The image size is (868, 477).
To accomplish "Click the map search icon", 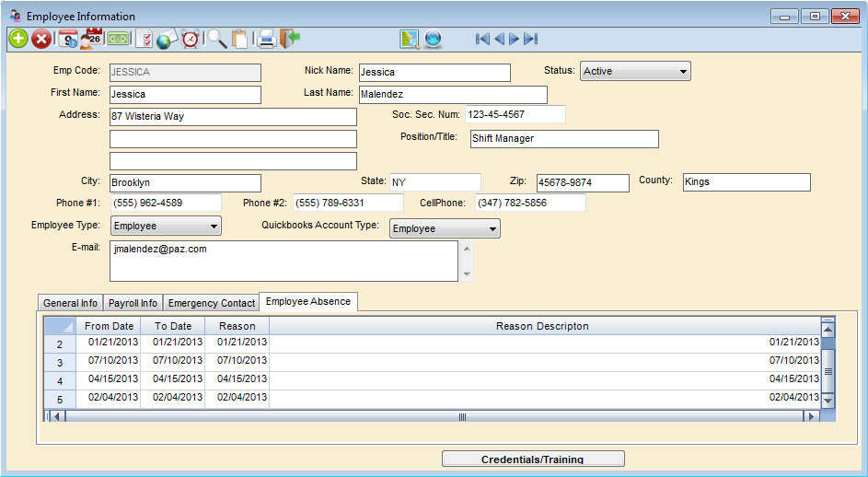I will (x=410, y=39).
